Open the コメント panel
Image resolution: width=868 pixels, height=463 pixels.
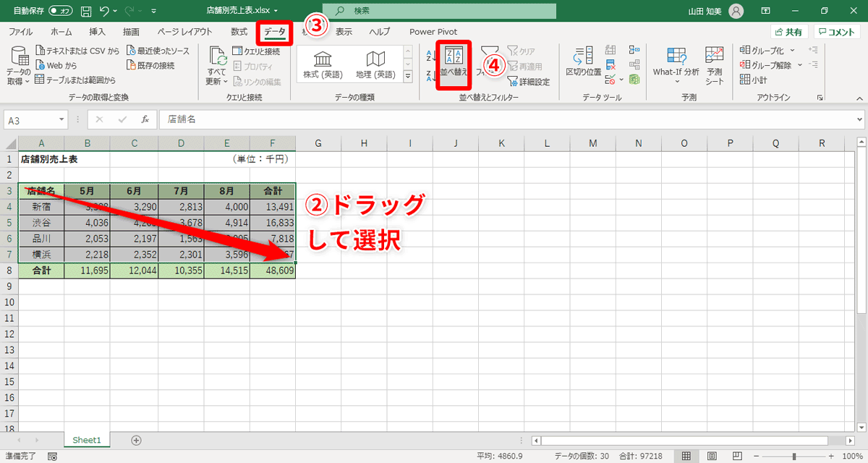pyautogui.click(x=837, y=32)
